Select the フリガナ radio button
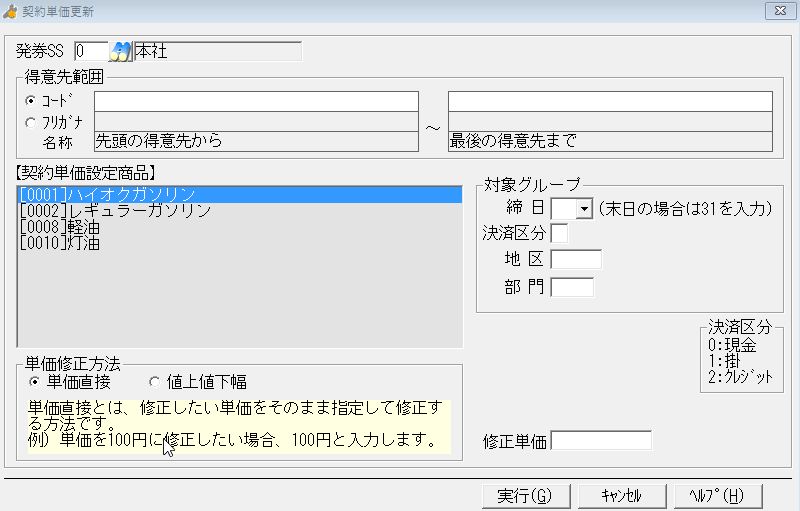Image resolution: width=800 pixels, height=511 pixels. click(31, 122)
